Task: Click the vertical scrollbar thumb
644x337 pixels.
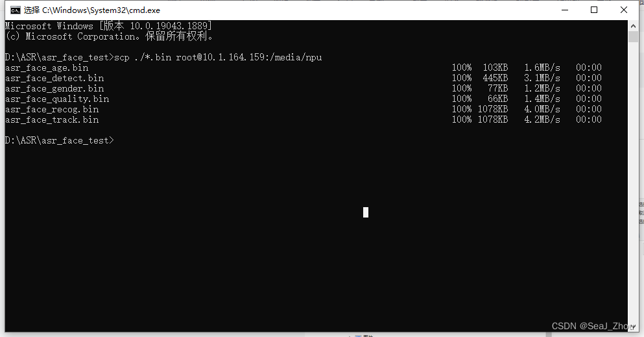Action: click(x=633, y=36)
